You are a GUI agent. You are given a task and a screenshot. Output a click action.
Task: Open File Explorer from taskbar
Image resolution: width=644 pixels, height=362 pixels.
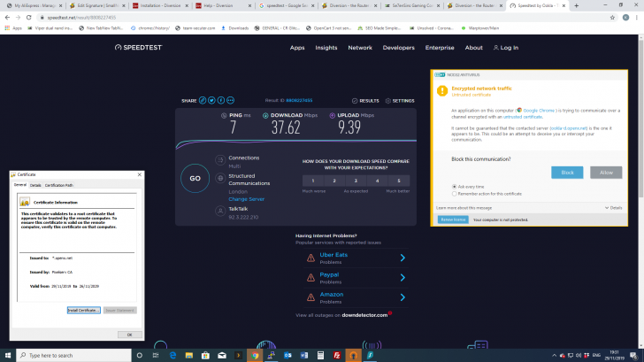click(189, 356)
